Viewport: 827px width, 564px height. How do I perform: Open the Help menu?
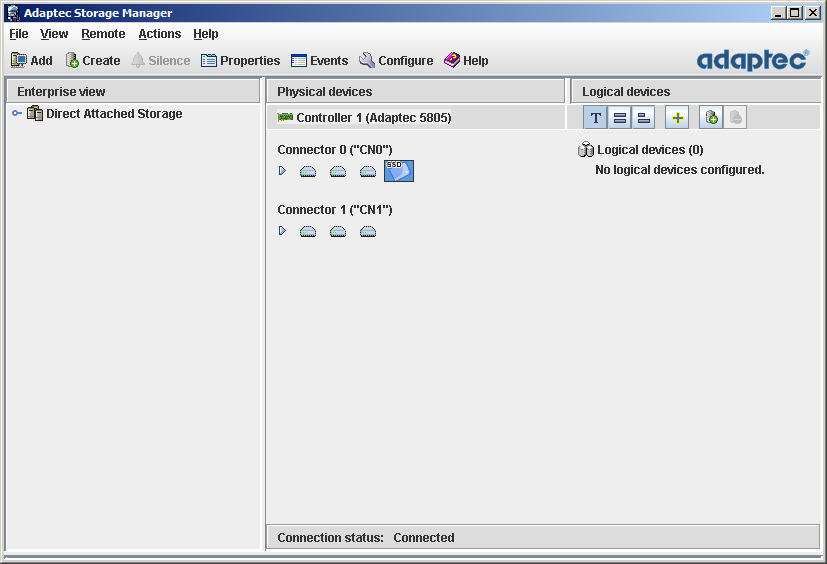pos(206,34)
